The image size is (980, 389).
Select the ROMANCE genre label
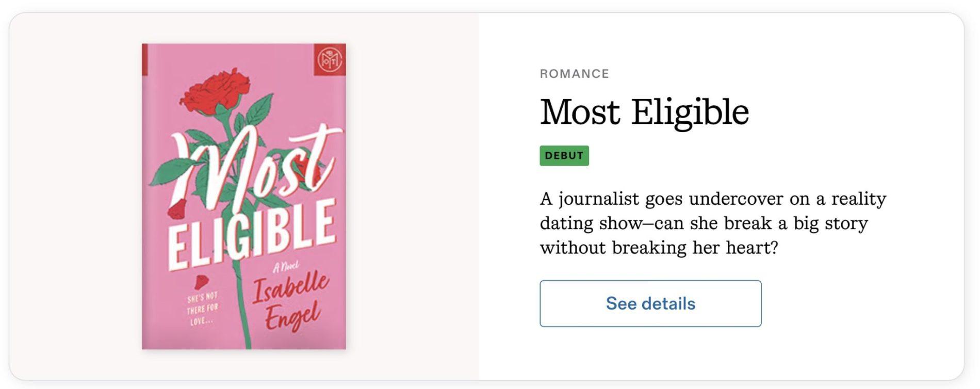coord(574,74)
